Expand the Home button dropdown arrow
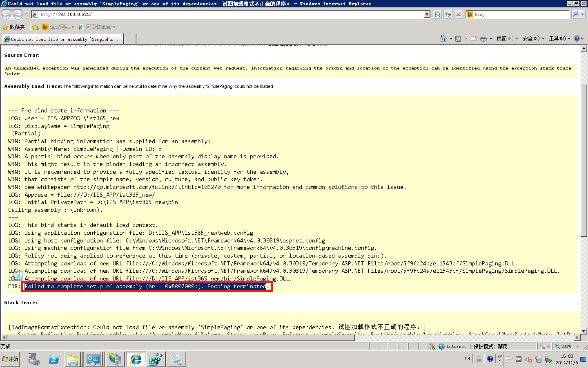The image size is (588, 368). tap(451, 38)
